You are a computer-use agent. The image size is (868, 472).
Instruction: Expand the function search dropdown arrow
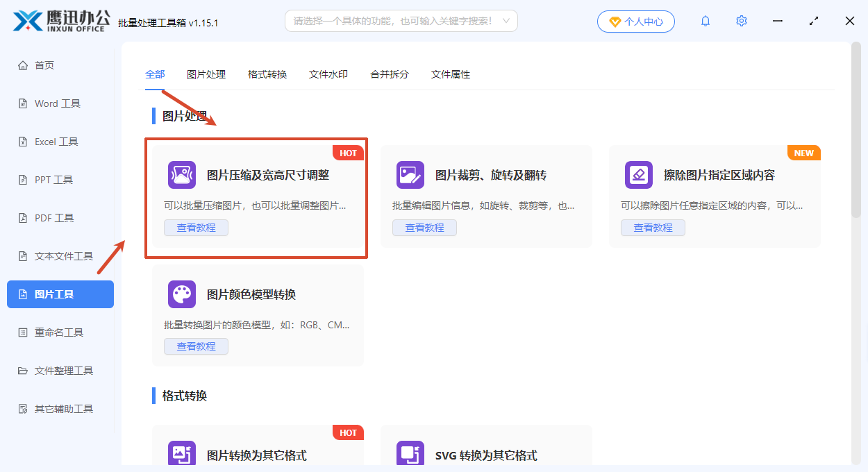click(x=506, y=21)
